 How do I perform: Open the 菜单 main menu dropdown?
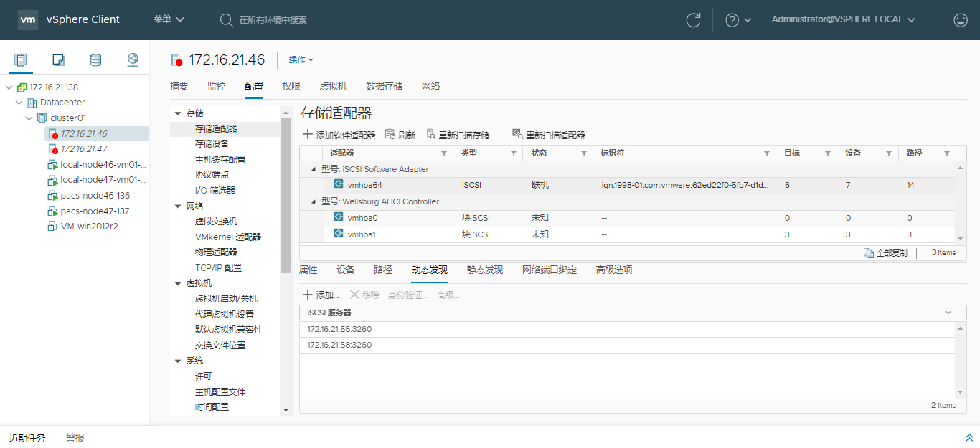pyautogui.click(x=169, y=19)
